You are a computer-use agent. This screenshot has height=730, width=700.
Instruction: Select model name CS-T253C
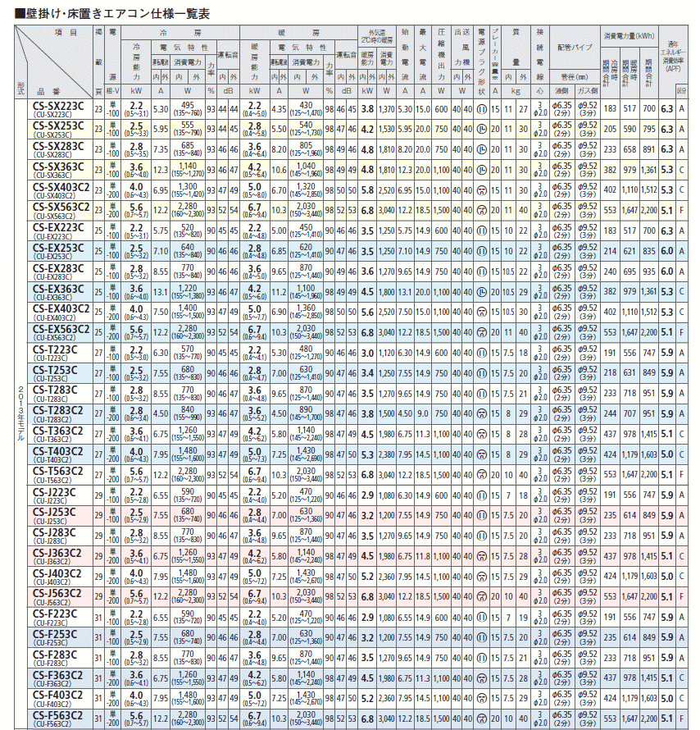click(x=55, y=370)
